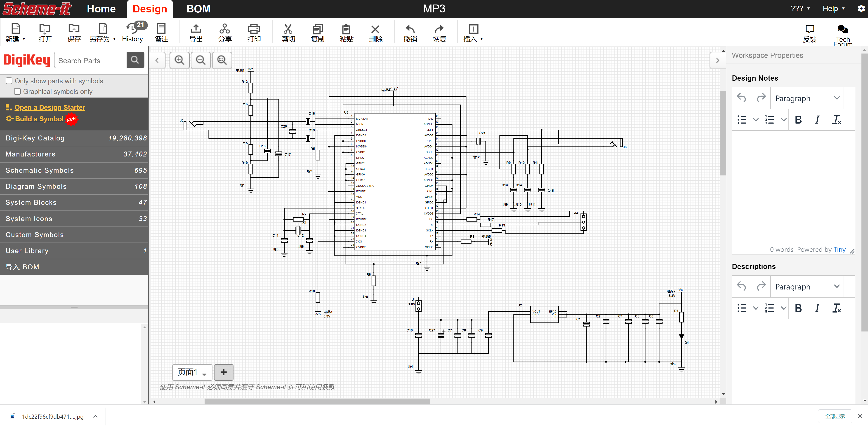Click the New (新建) file icon
This screenshot has width=868, height=427.
click(16, 29)
